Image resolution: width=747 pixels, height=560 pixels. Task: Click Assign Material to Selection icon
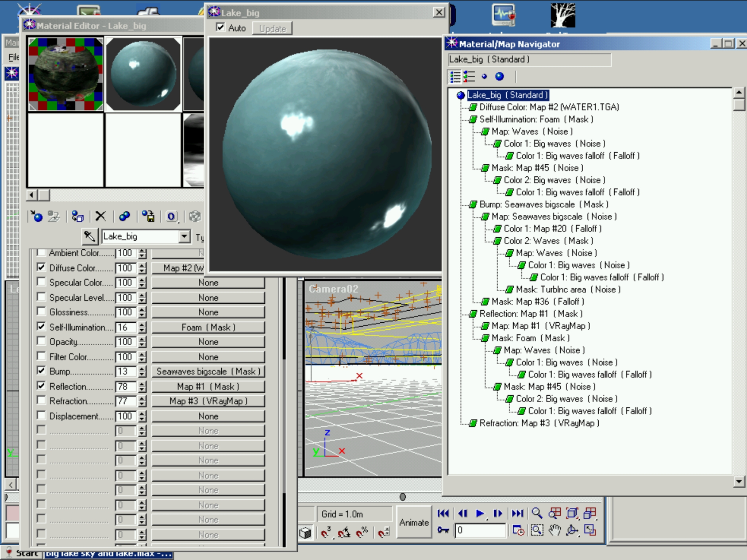click(77, 217)
